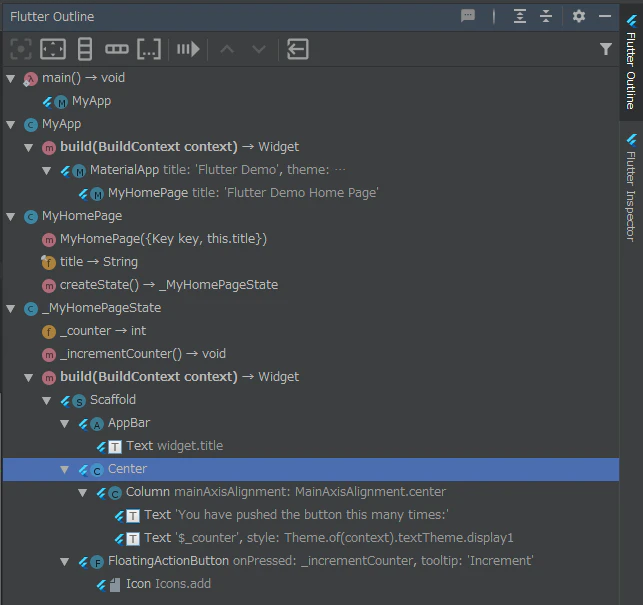The height and width of the screenshot is (605, 643).
Task: Collapse the MyHomePage class node
Action: tap(11, 216)
